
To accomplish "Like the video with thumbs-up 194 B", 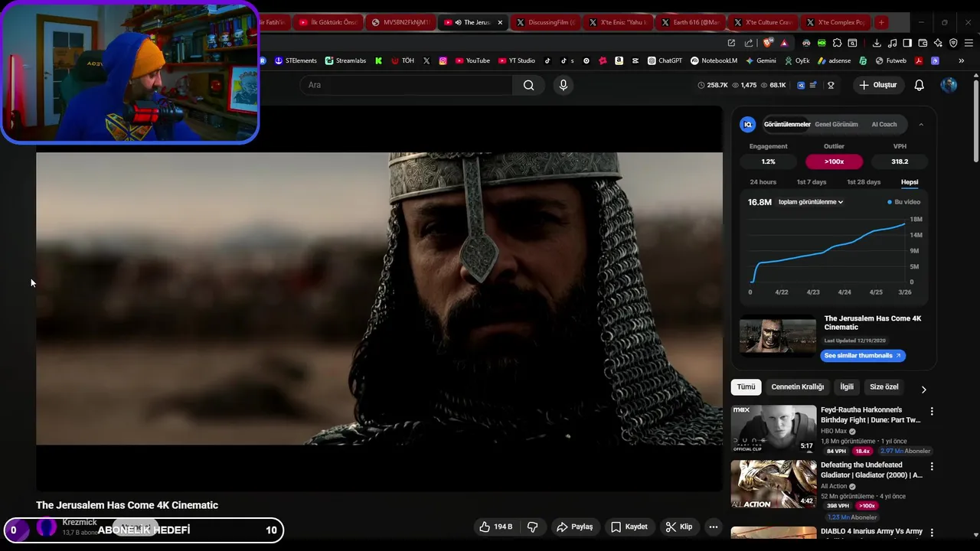I will click(495, 527).
